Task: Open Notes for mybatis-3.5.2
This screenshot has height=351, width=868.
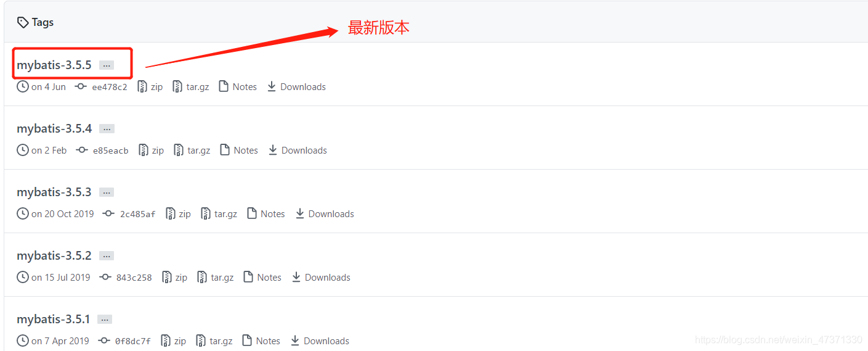Action: (x=269, y=278)
